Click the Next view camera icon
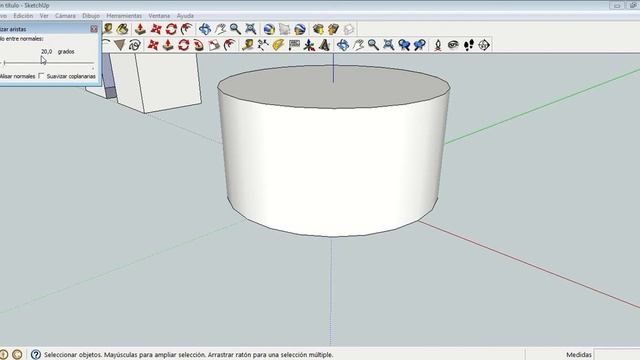The width and height of the screenshot is (640, 360). 420,45
